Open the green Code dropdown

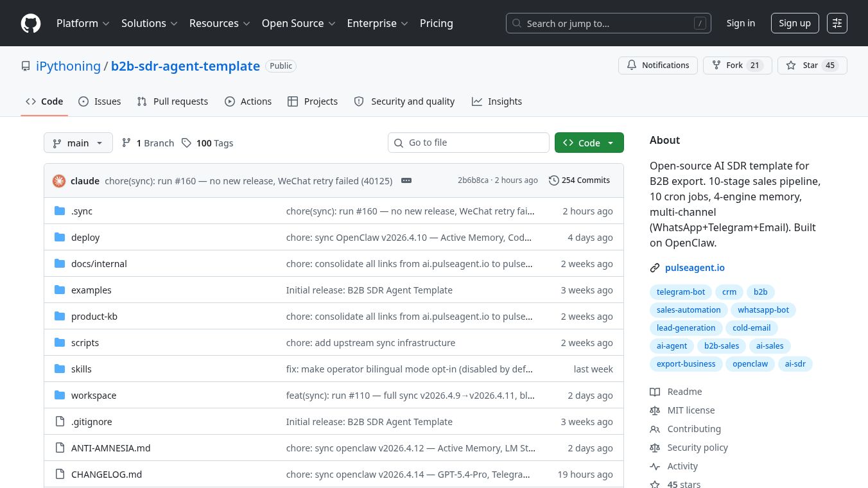(x=589, y=143)
